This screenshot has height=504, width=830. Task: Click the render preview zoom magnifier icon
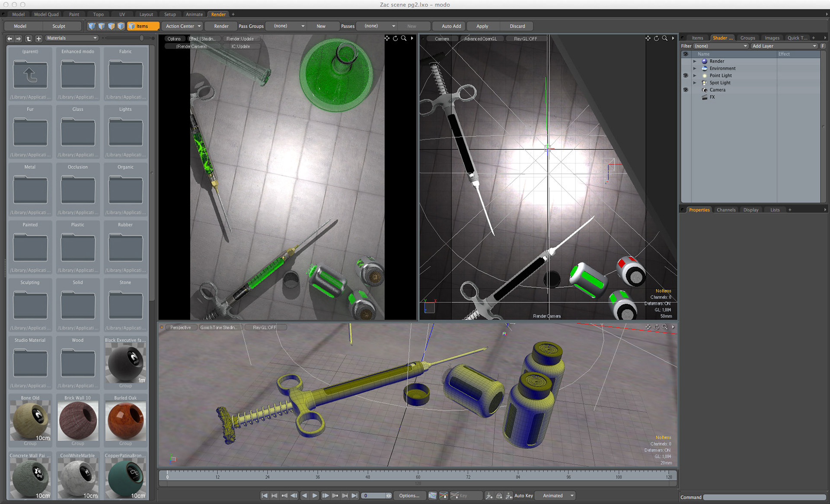click(x=404, y=38)
